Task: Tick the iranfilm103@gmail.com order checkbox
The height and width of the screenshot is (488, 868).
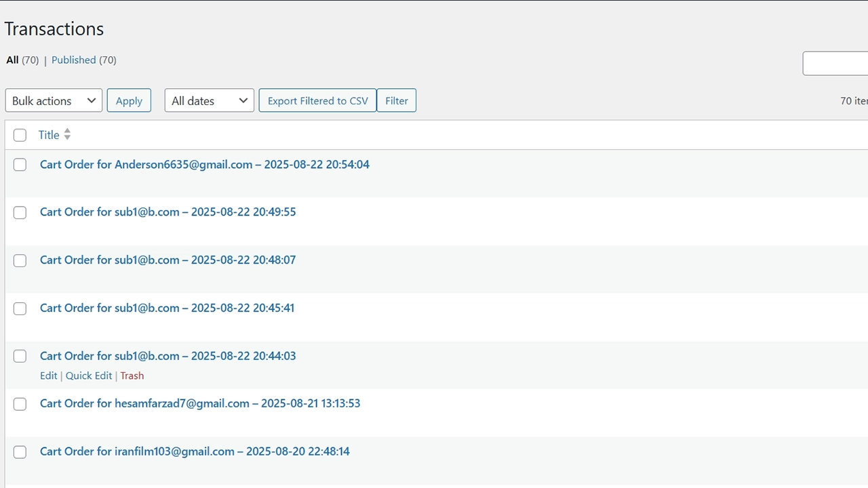Action: 20,452
